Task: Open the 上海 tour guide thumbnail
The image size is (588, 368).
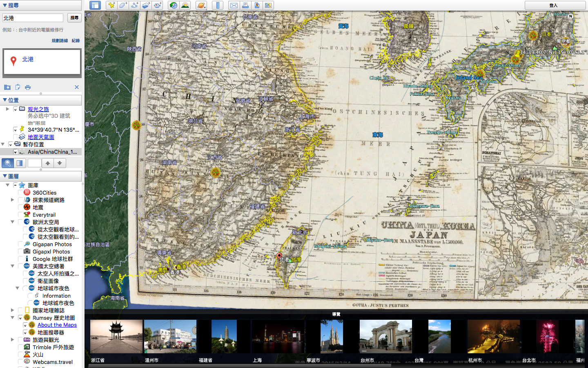Action: (278, 337)
